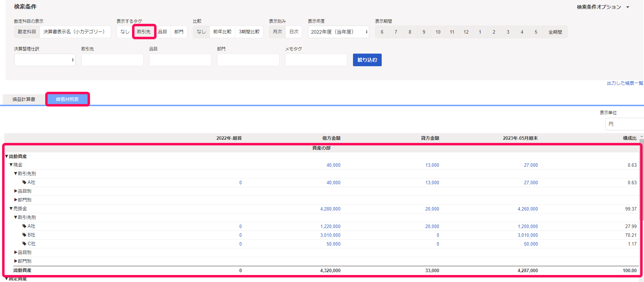Select month 12 in 表示期間

click(466, 32)
